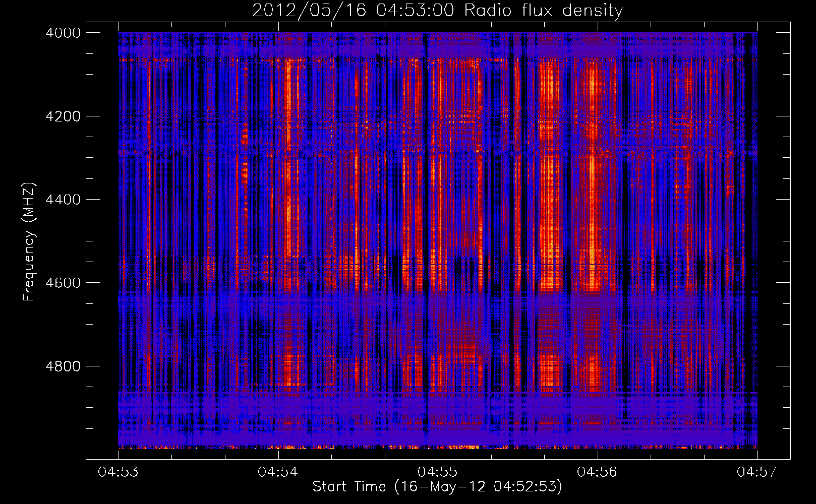Select the 4400 frequency tick label
Screen dimensions: 816x504
click(63, 200)
